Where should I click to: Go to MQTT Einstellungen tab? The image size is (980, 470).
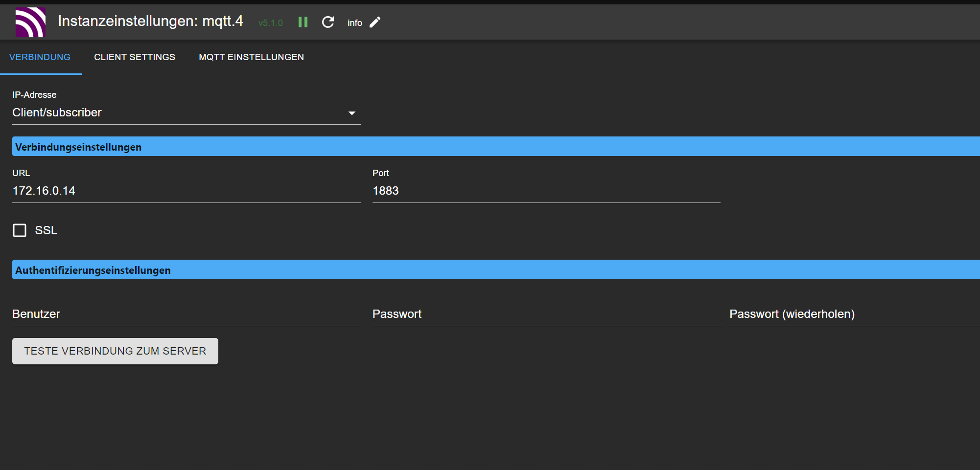coord(251,57)
